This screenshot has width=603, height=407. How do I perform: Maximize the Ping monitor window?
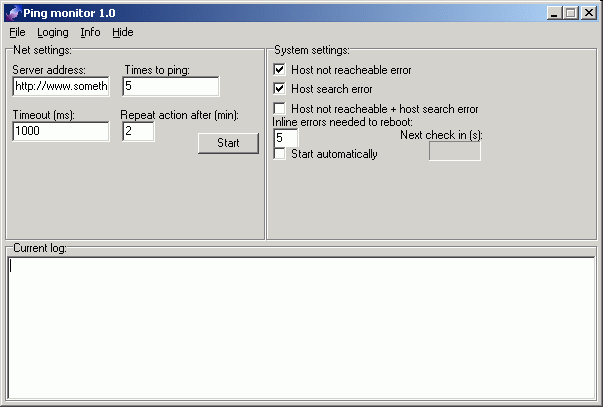[x=571, y=13]
